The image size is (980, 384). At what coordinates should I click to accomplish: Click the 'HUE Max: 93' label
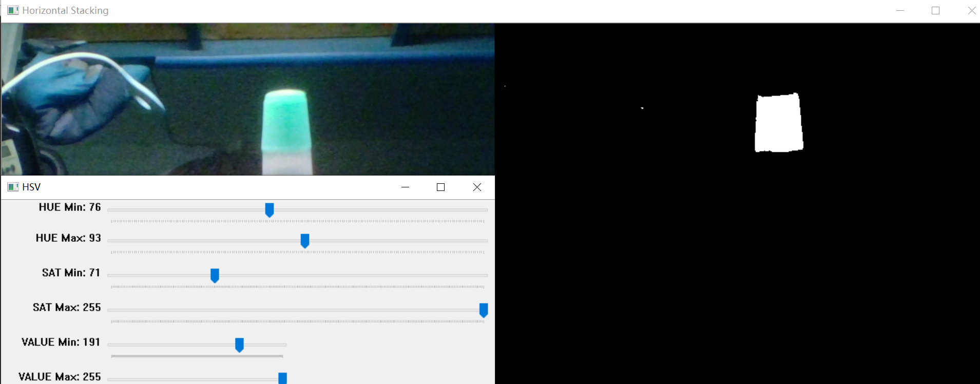click(68, 238)
